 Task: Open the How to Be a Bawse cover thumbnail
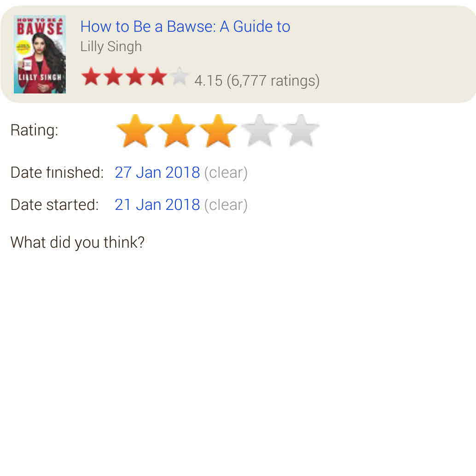[40, 54]
